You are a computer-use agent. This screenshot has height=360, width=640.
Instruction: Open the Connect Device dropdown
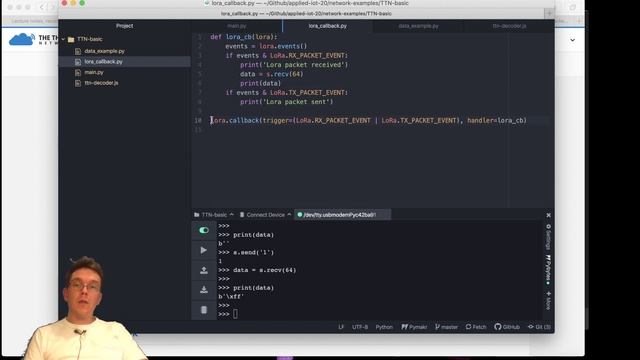[x=265, y=215]
